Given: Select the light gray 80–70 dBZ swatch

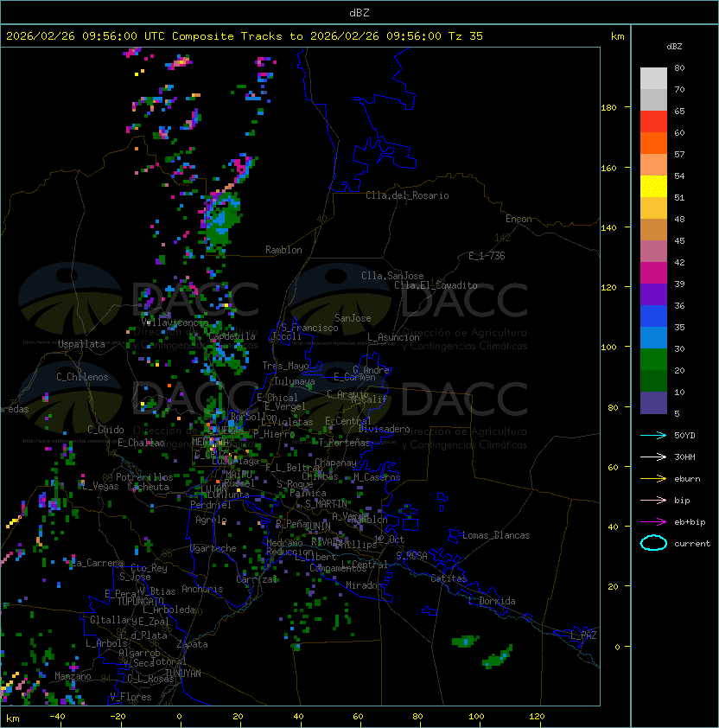Looking at the screenshot, I should (653, 79).
